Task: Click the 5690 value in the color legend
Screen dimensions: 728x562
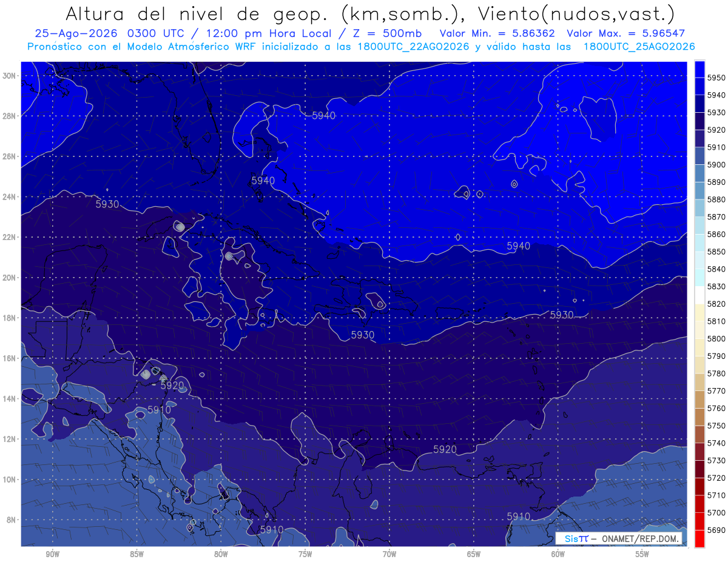Action: tap(716, 530)
